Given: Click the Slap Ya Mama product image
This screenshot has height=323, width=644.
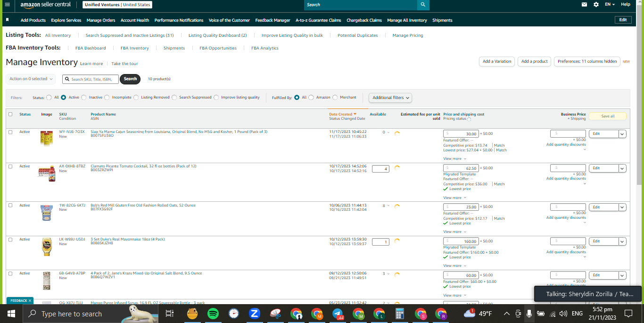Looking at the screenshot, I should [x=47, y=138].
